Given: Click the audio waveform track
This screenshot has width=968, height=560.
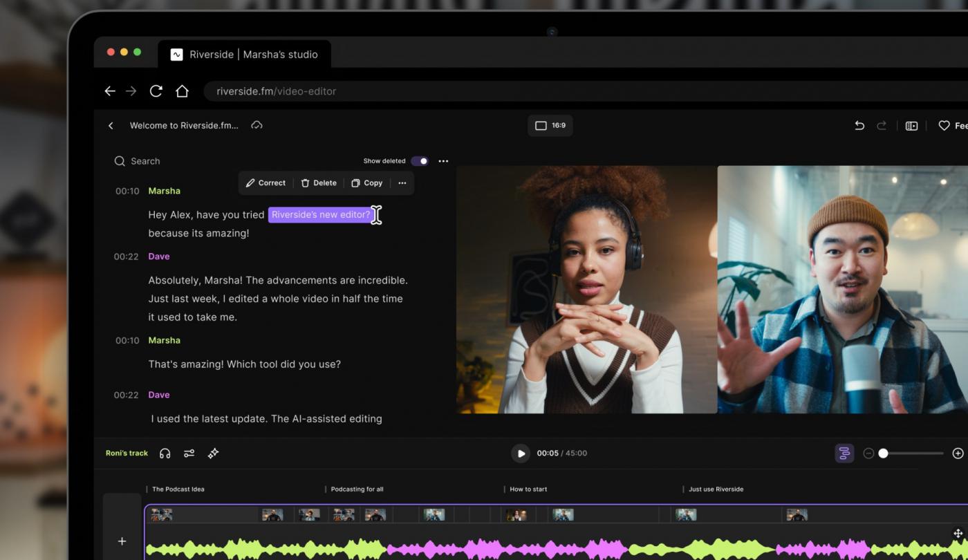Looking at the screenshot, I should [557, 549].
